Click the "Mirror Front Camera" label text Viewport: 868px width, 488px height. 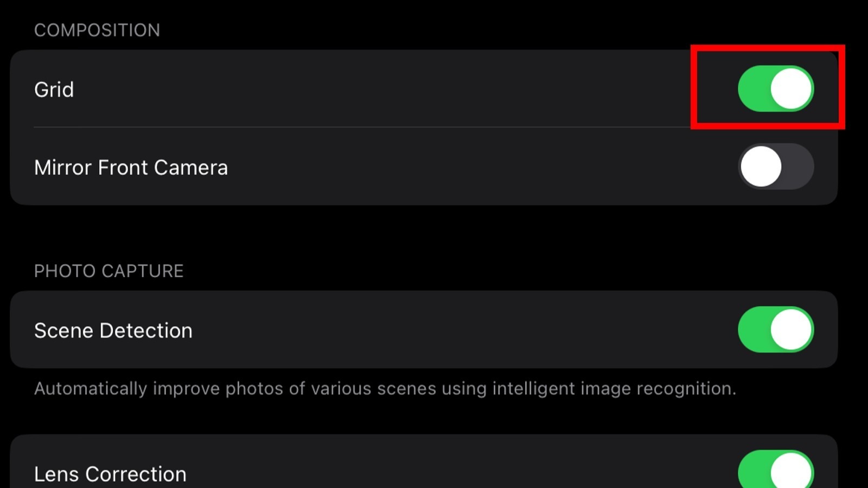click(131, 168)
